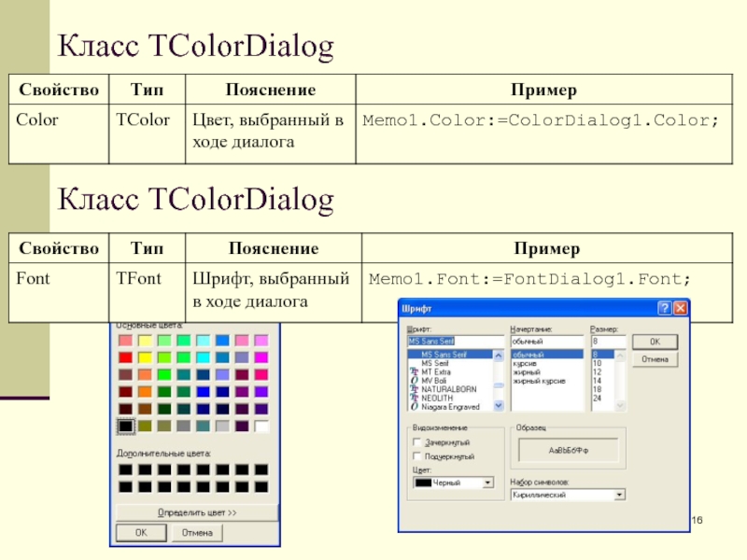Click OK in the Шрифт dialog
This screenshot has height=560, width=747.
pos(655,343)
